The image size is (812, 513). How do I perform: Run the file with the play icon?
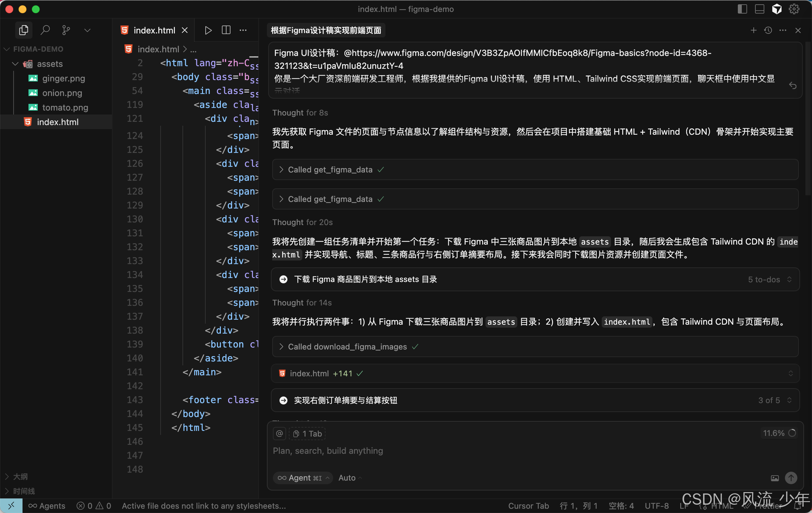pos(208,30)
